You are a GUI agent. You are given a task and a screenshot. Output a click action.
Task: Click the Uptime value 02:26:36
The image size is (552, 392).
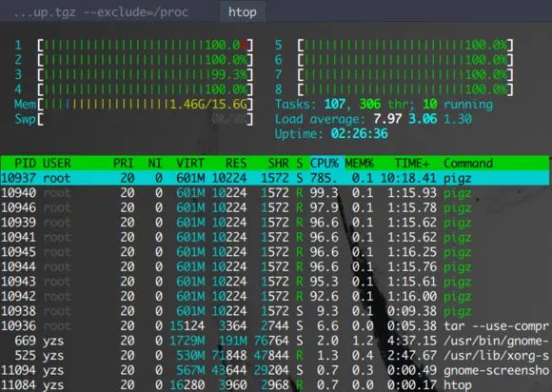tap(359, 134)
